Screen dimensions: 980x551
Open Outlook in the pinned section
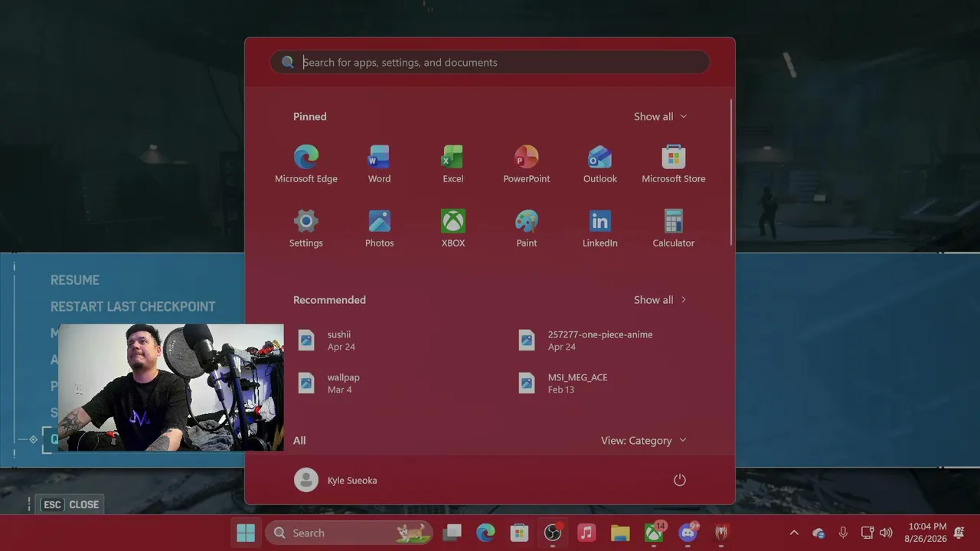pyautogui.click(x=599, y=165)
